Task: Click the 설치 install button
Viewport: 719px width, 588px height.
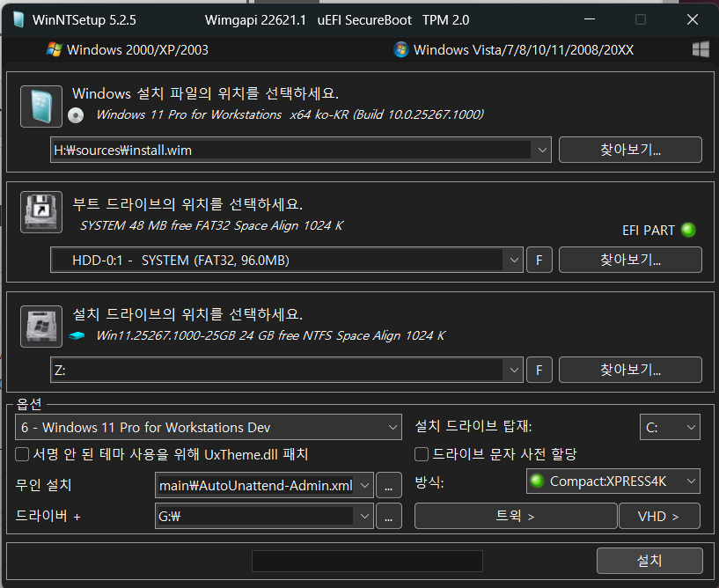Action: [649, 561]
